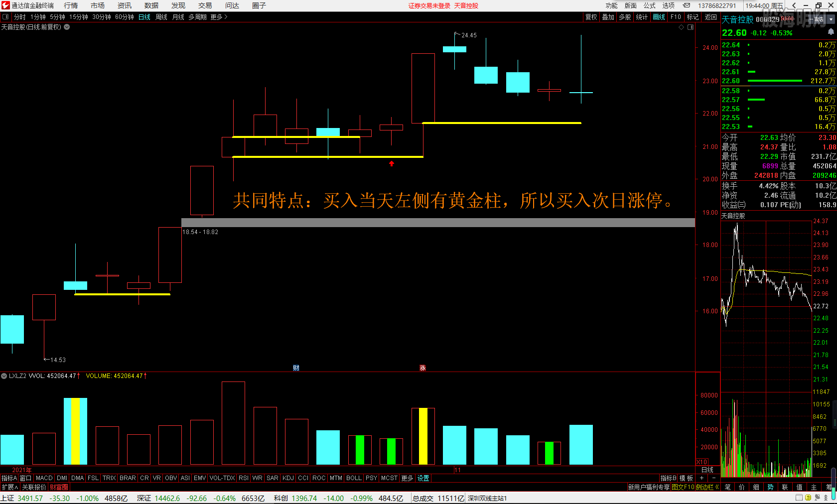
Task: Click the 主 main-force tab icon
Action: click(x=814, y=487)
